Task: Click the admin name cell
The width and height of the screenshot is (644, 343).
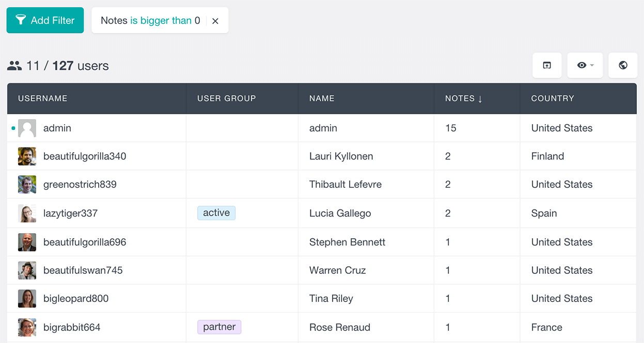Action: coord(323,128)
